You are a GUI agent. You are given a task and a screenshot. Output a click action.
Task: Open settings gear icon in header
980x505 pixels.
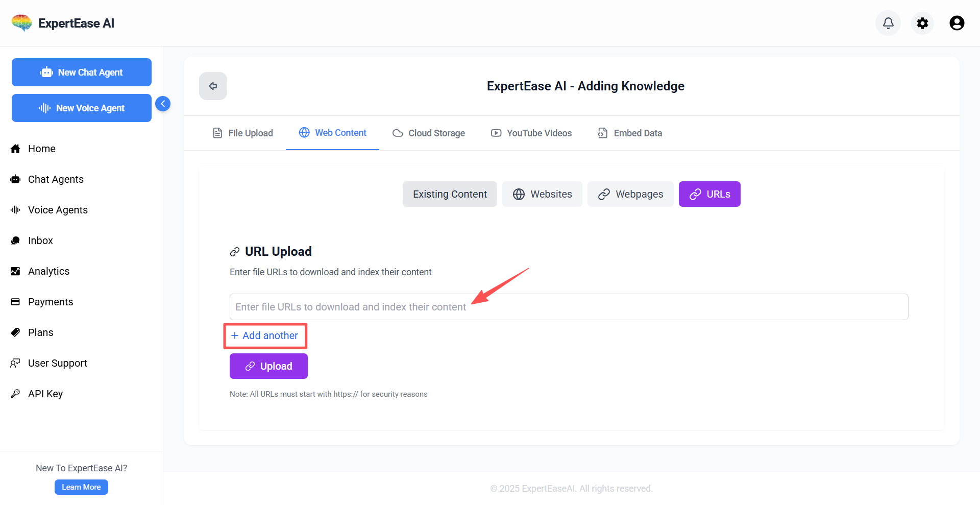(922, 23)
